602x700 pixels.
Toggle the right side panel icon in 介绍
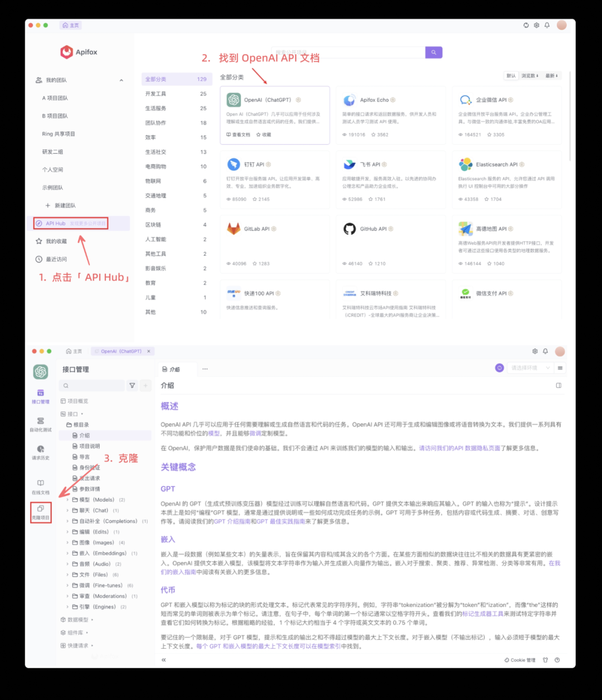pyautogui.click(x=559, y=385)
